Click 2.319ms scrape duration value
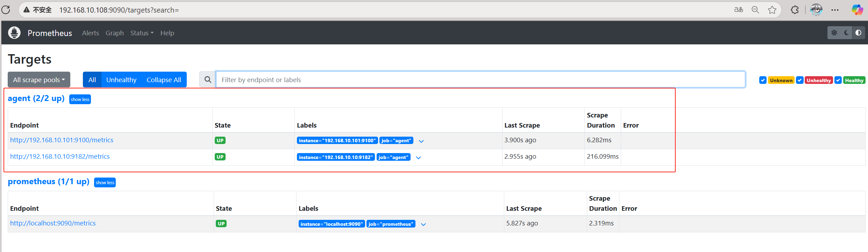 pyautogui.click(x=601, y=223)
